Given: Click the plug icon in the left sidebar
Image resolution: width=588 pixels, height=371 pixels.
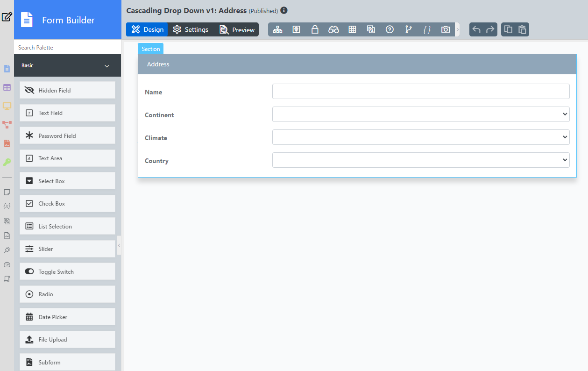Looking at the screenshot, I should click(x=7, y=250).
